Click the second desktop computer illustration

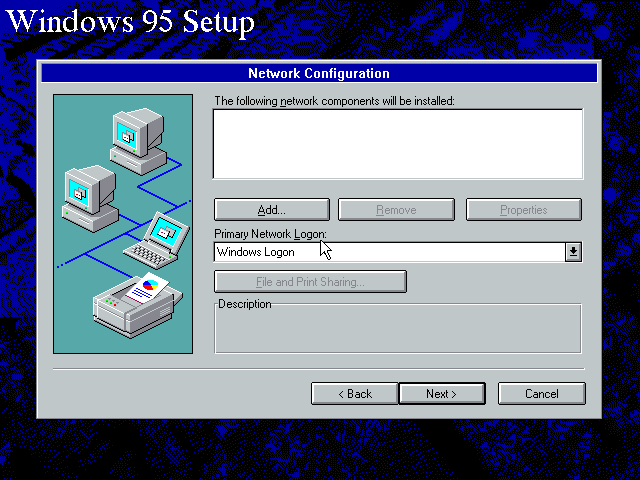(90, 198)
